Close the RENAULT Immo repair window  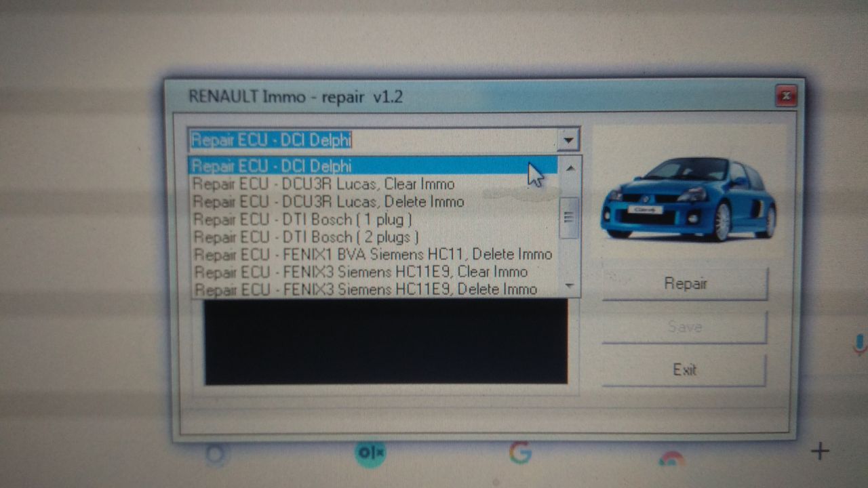click(x=786, y=96)
